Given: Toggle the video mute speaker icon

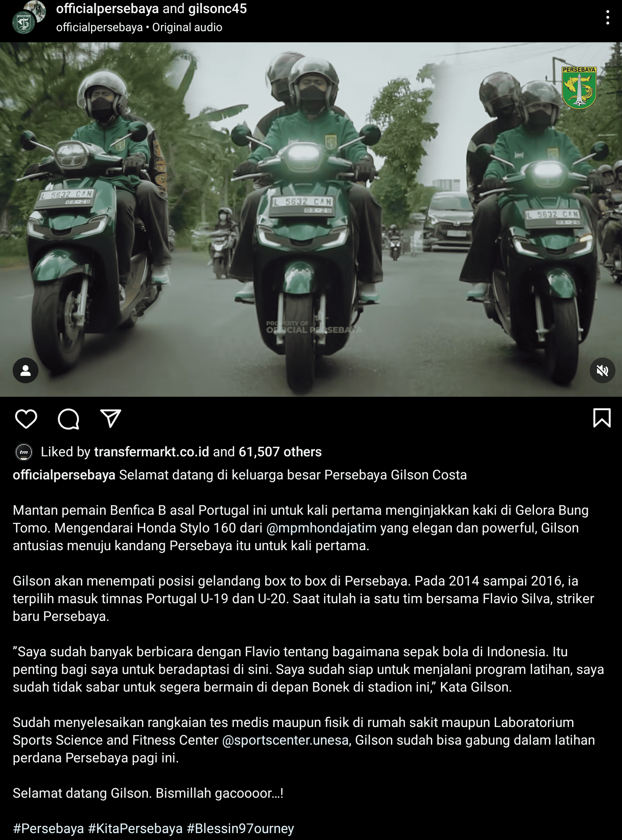Looking at the screenshot, I should coord(602,370).
